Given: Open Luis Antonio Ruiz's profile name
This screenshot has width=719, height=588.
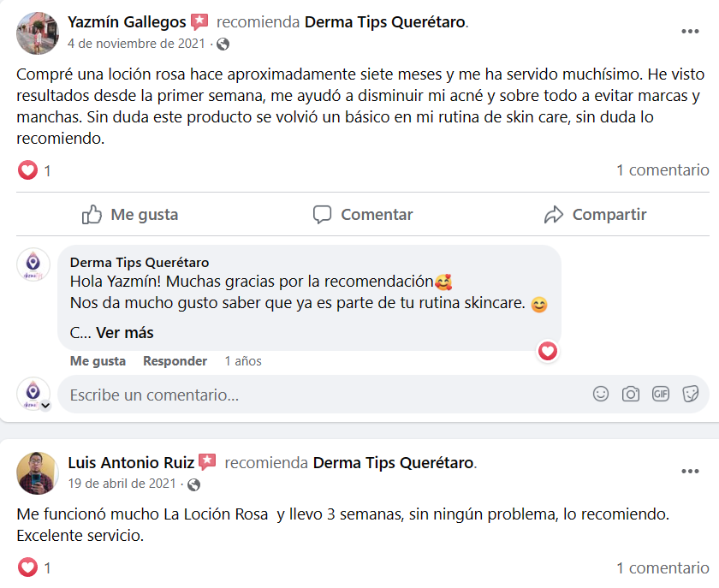Looking at the screenshot, I should click(x=131, y=463).
